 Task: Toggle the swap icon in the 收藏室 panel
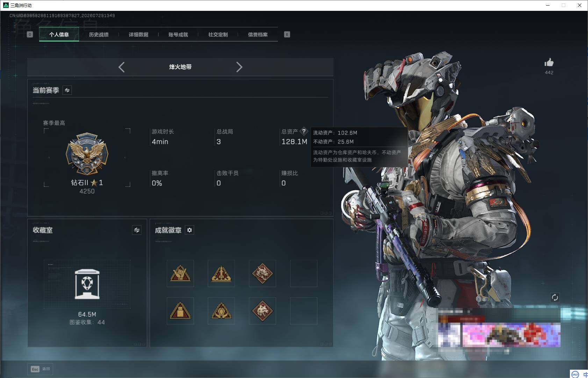pyautogui.click(x=137, y=230)
